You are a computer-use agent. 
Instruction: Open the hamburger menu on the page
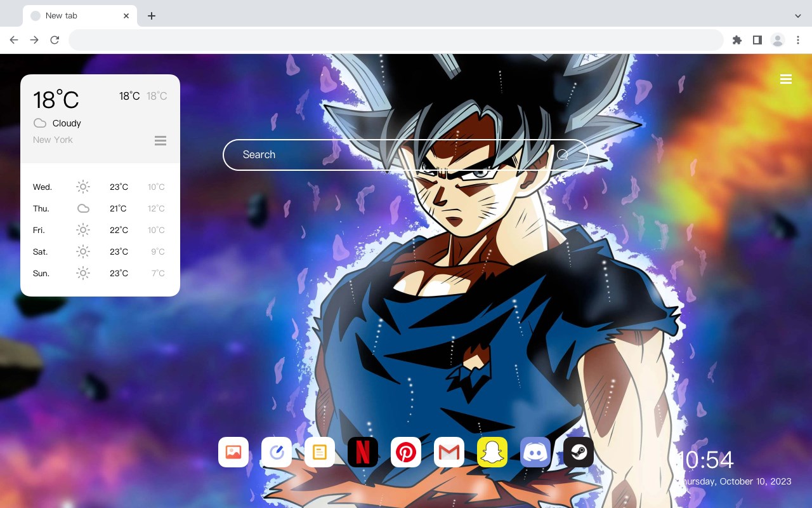coord(786,79)
